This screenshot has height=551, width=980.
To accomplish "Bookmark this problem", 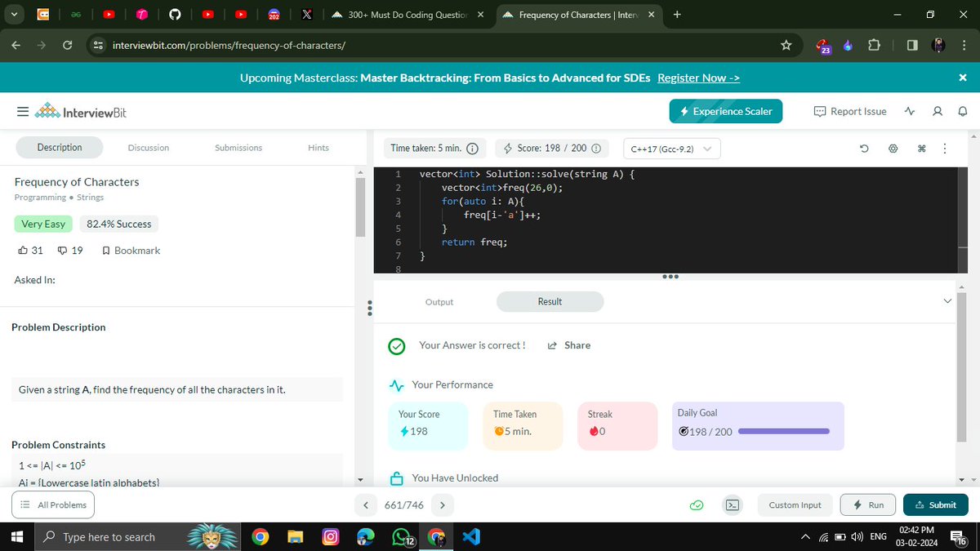I will click(131, 251).
